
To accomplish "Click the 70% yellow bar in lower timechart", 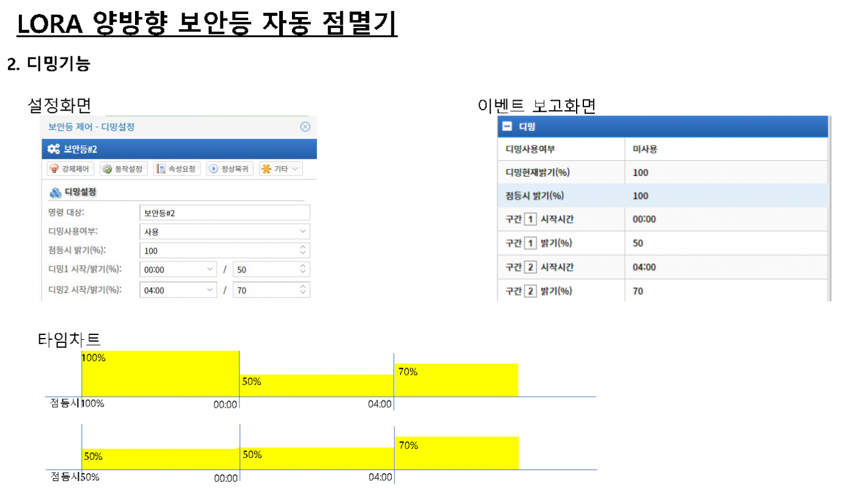I will click(x=457, y=453).
